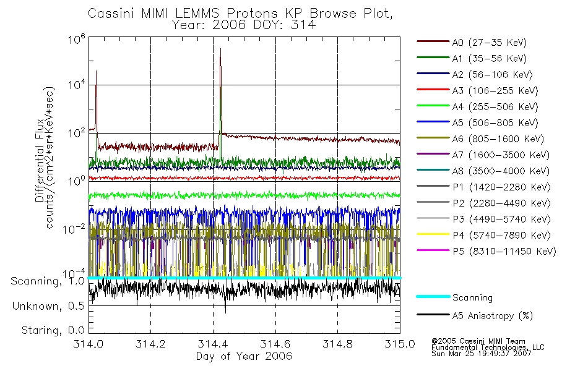Click the A6 (805-1600 KeV) legend label
588x371 pixels.
click(x=498, y=139)
